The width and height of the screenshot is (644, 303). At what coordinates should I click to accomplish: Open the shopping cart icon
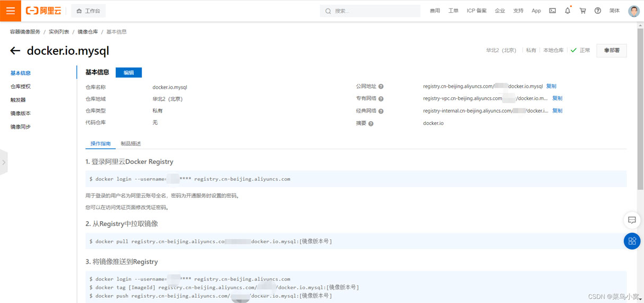click(583, 11)
